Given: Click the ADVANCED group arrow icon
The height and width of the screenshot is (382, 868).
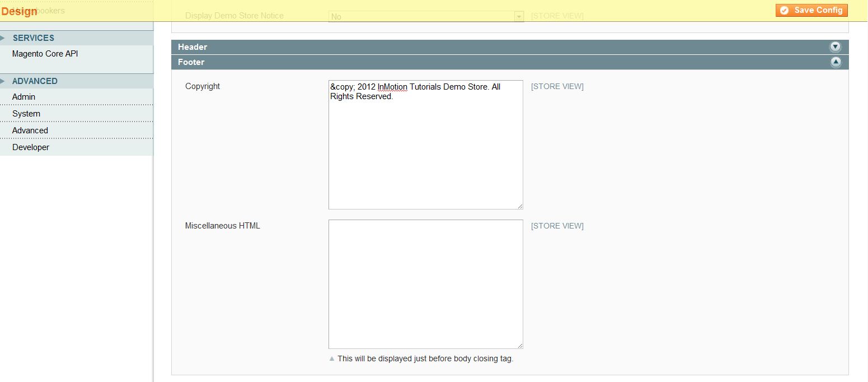Looking at the screenshot, I should [x=3, y=81].
